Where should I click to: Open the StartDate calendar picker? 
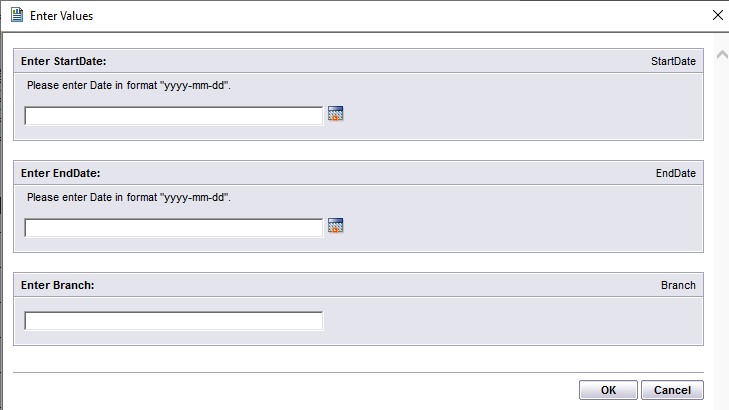coord(335,113)
